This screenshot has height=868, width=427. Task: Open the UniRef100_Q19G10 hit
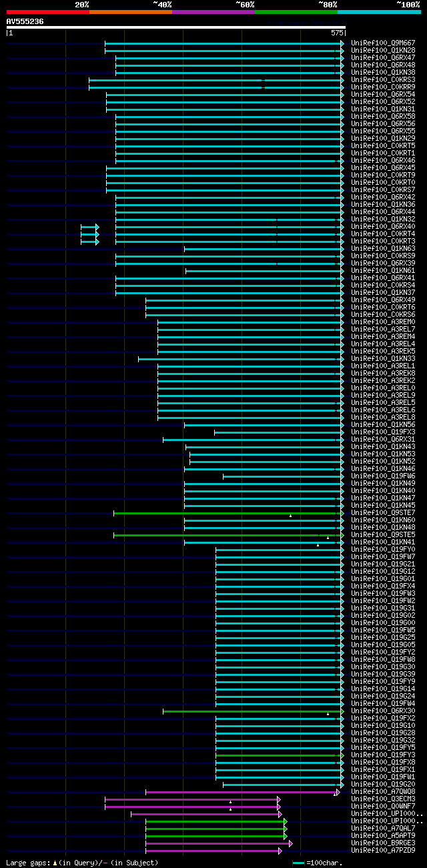tap(383, 726)
